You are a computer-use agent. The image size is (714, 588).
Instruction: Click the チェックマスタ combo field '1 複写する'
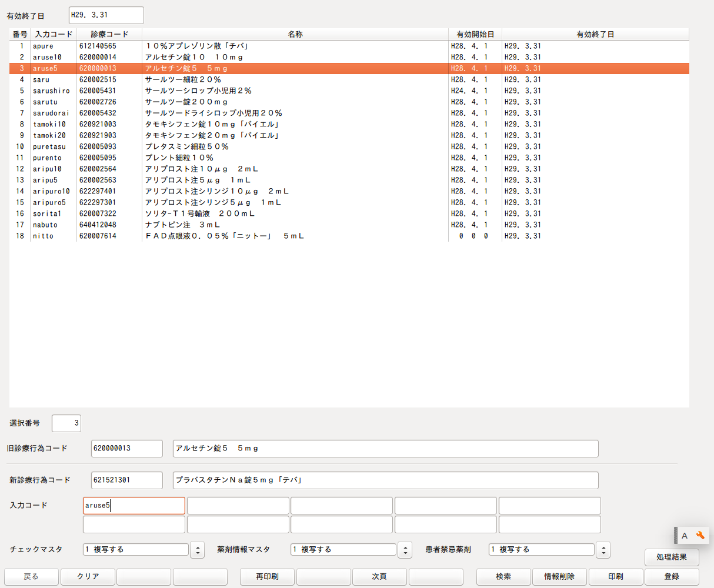pyautogui.click(x=136, y=550)
